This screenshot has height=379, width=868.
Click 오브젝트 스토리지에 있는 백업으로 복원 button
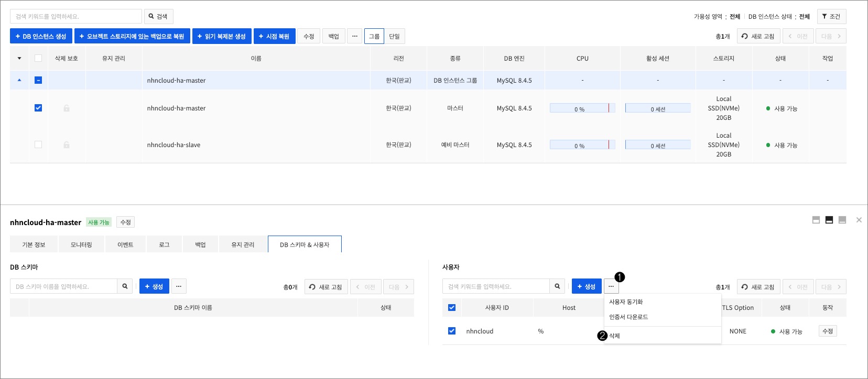(132, 36)
